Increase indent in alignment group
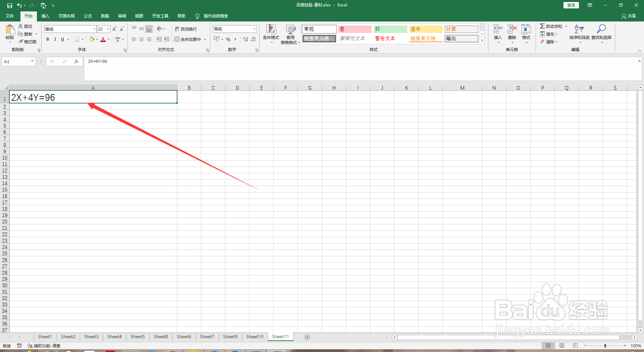The height and width of the screenshot is (352, 644). 167,39
